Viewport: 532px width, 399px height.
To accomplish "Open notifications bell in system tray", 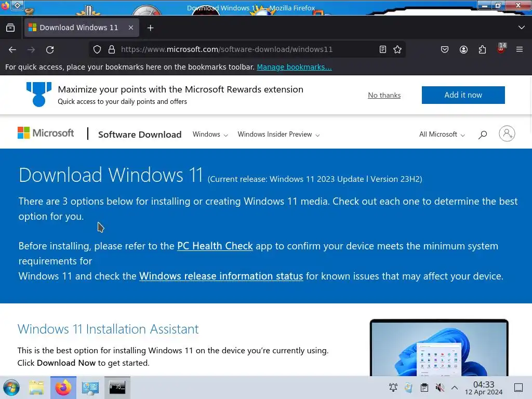I will click(x=393, y=388).
